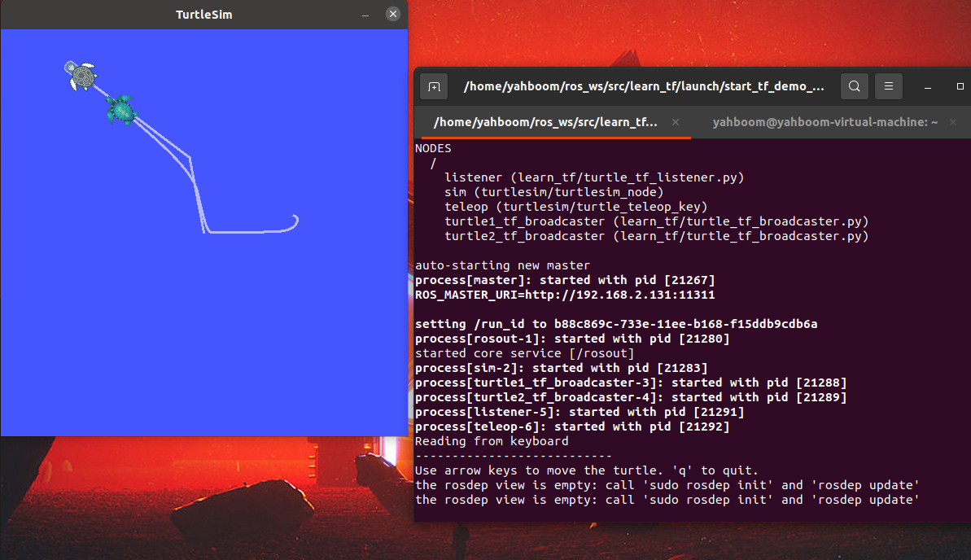Click the turtle2_tf_broadcaster node line
971x560 pixels.
pyautogui.click(x=656, y=236)
